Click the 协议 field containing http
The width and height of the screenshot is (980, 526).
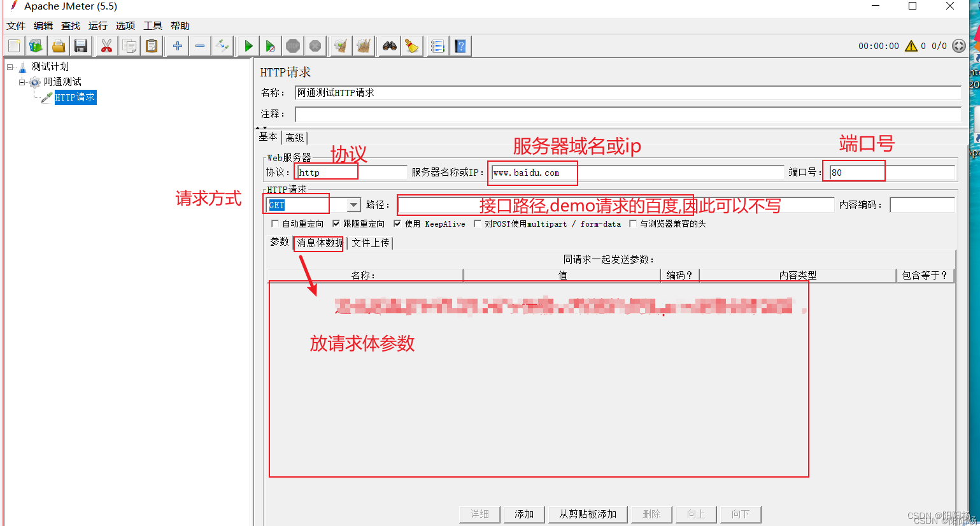click(352, 173)
